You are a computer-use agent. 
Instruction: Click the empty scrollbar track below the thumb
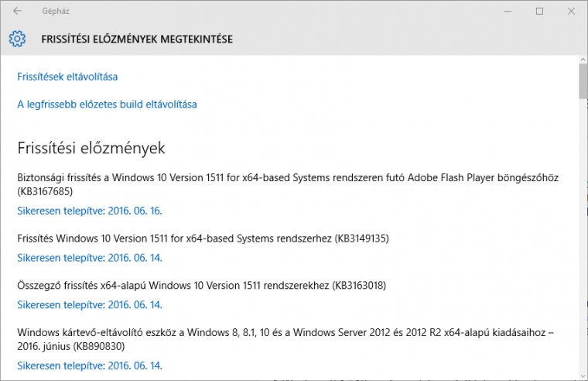click(583, 235)
